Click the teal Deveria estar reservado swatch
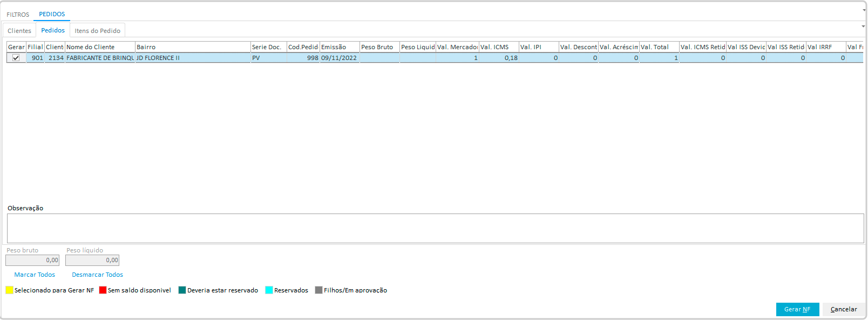The width and height of the screenshot is (868, 320). click(182, 290)
